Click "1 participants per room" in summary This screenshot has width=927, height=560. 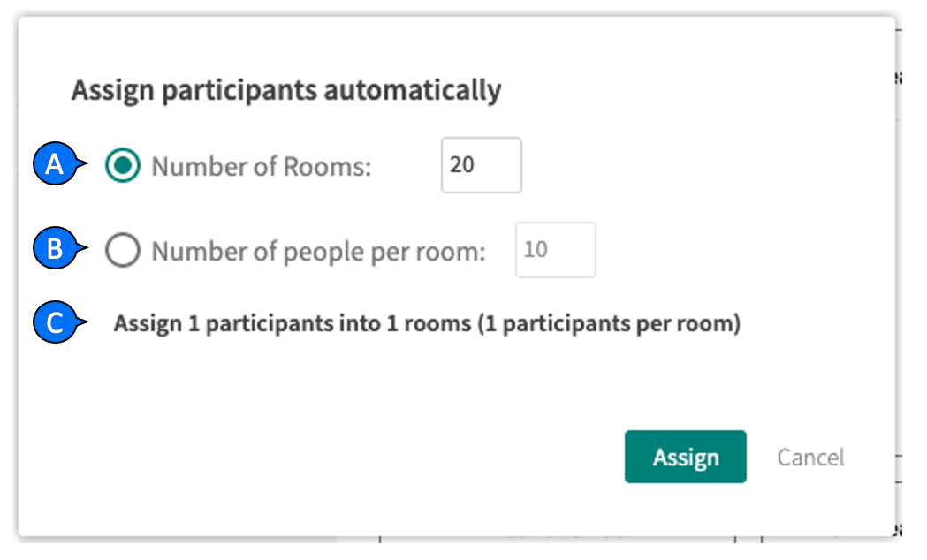click(x=610, y=324)
